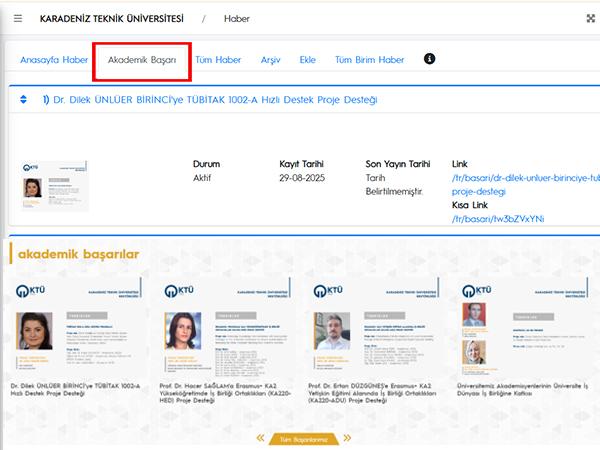Open the short link /tr/basari/tw3bZVxYNi

click(x=498, y=219)
